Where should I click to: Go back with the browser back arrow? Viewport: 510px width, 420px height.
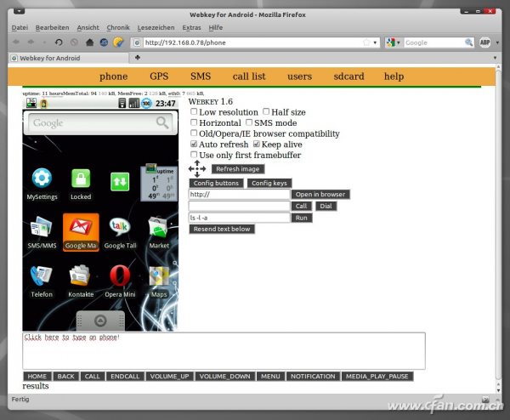pos(16,42)
